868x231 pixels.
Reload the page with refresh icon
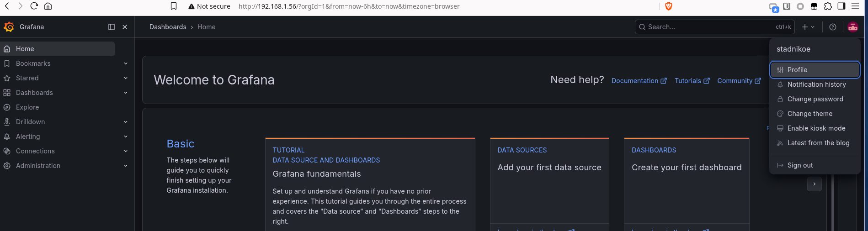[34, 6]
